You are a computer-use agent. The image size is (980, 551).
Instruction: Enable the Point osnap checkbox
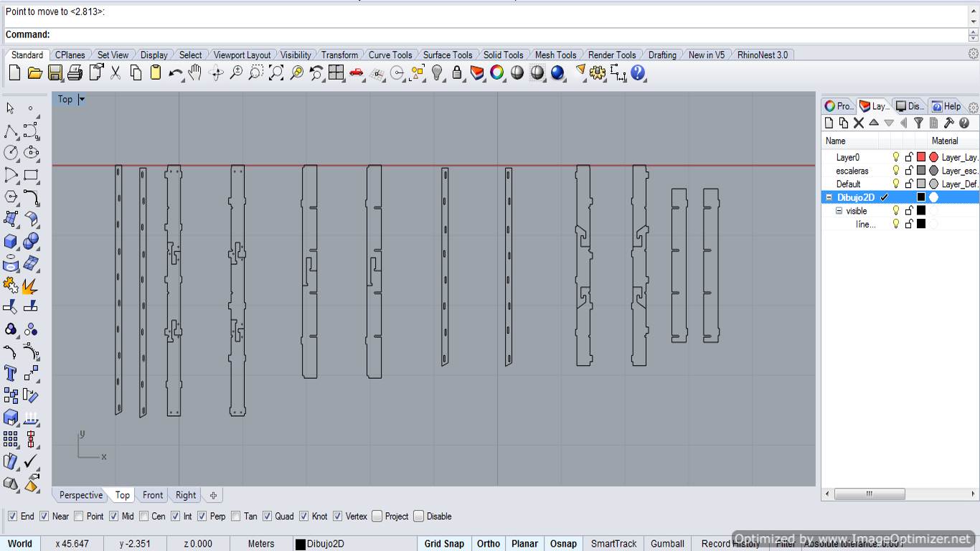tap(79, 517)
